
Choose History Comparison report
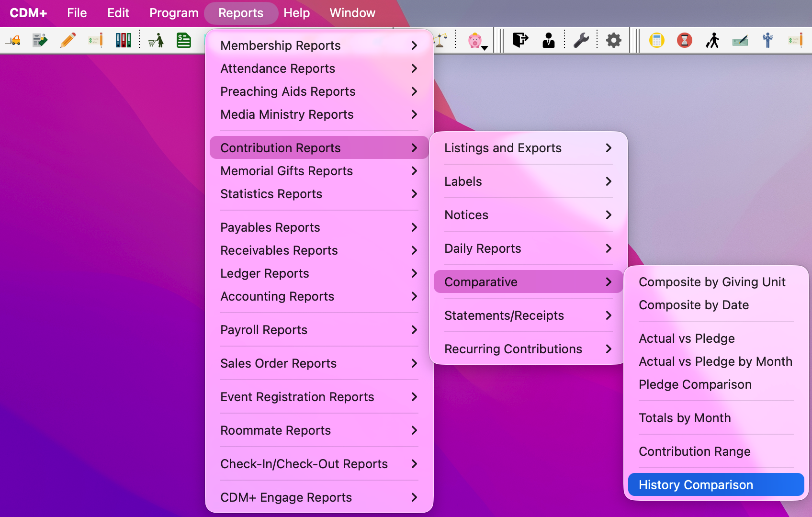(716, 485)
